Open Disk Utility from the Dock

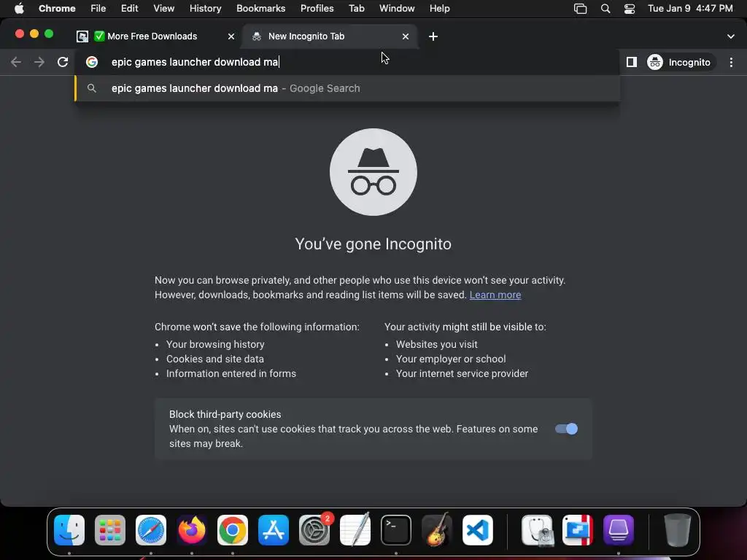tap(537, 530)
